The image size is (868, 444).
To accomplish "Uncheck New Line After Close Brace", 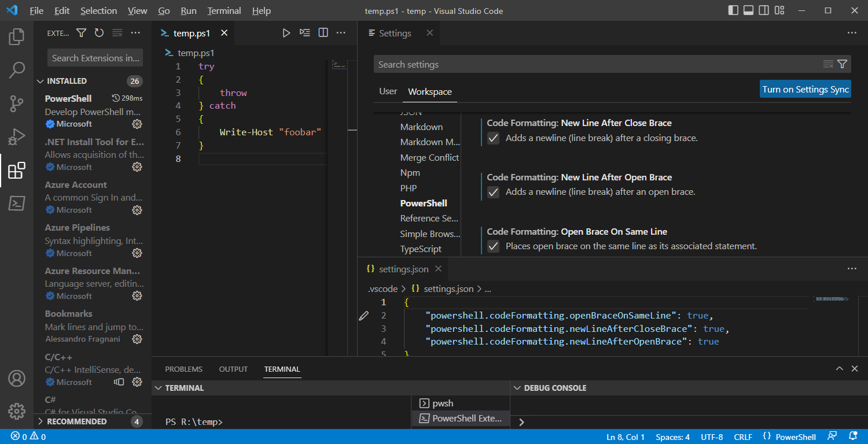I will pyautogui.click(x=493, y=138).
